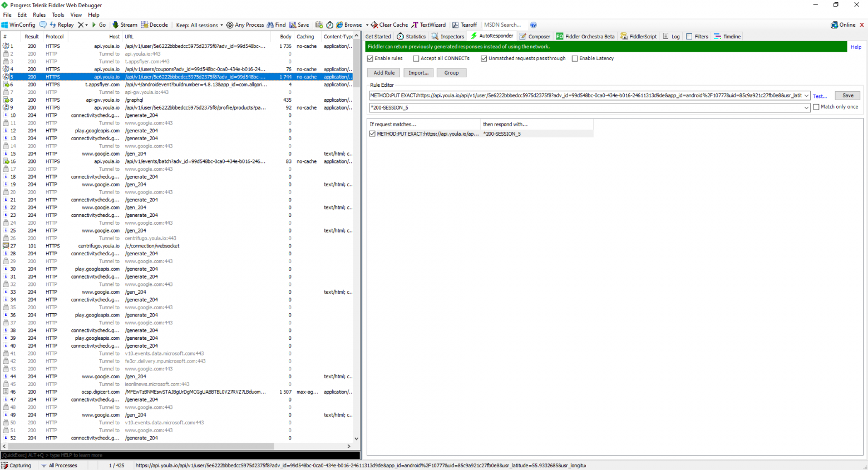
Task: Select session 46 ocsp.digicert.com
Action: (177, 392)
